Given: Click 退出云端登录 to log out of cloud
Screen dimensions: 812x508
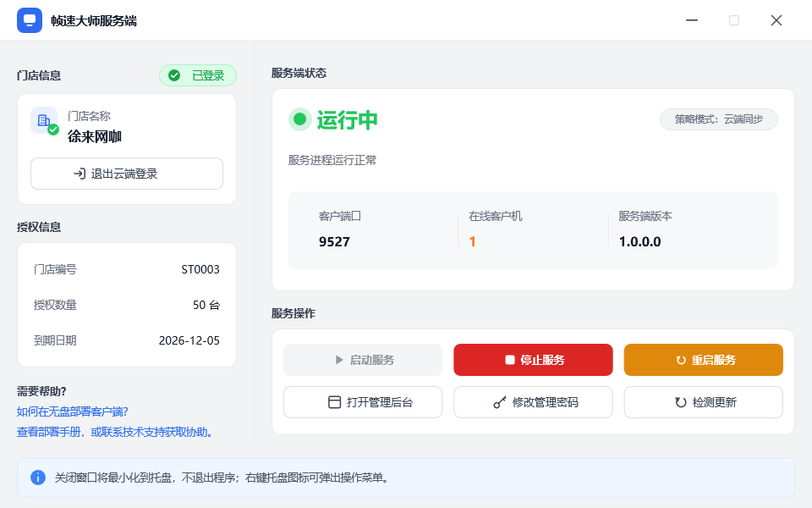Looking at the screenshot, I should 127,174.
